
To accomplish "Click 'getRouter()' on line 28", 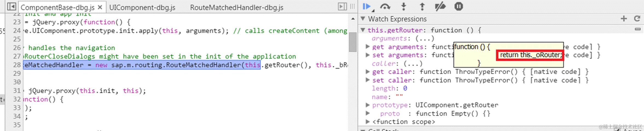I will point(286,65).
